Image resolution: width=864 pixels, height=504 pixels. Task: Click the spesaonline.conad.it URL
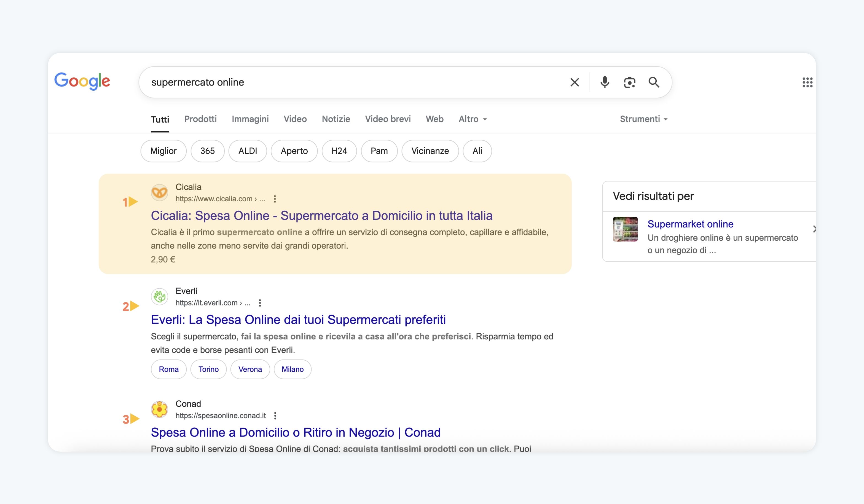(221, 415)
